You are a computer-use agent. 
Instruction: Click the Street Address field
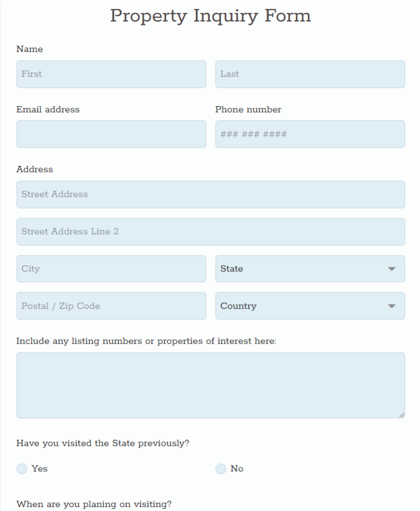(210, 194)
